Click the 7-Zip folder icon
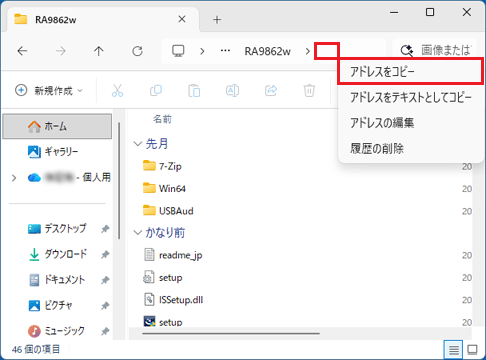Viewport: 486px width, 360px height. tap(149, 166)
